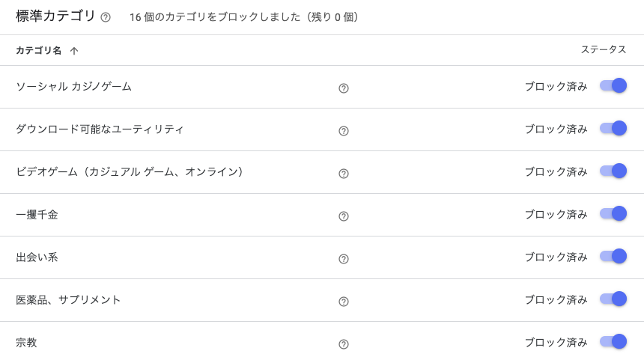
Task: Toggle block switch for ソーシャル カジノゲーム
Action: [613, 86]
